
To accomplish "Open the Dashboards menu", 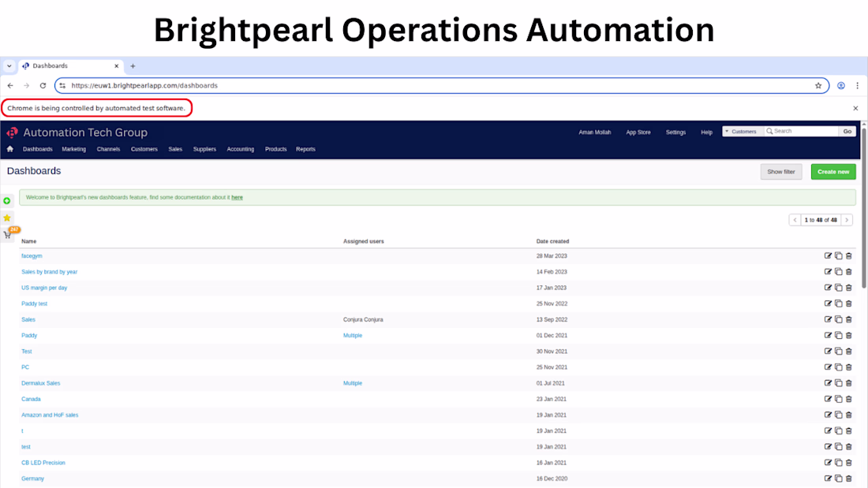I will point(38,149).
